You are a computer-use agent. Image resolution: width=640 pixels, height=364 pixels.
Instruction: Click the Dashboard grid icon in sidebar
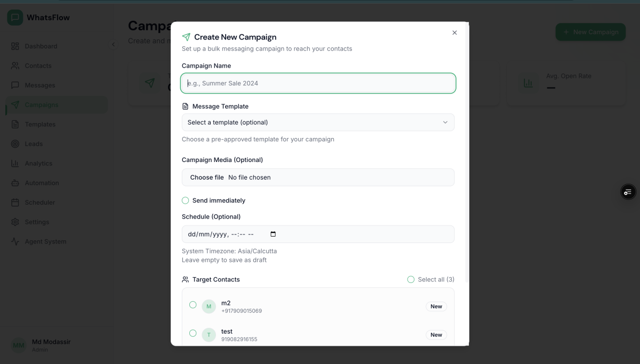tap(15, 46)
